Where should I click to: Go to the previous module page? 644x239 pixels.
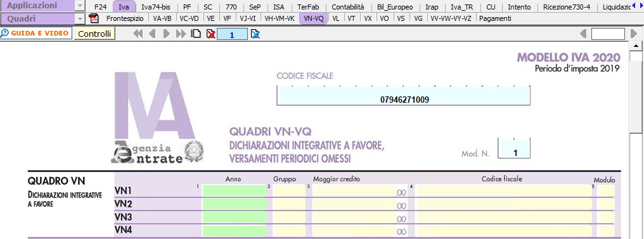(152, 34)
